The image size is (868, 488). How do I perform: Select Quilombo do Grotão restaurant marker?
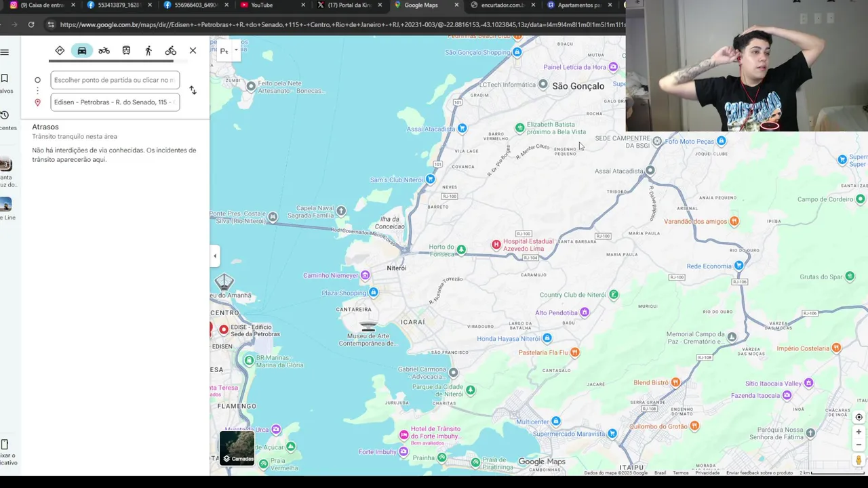694,426
